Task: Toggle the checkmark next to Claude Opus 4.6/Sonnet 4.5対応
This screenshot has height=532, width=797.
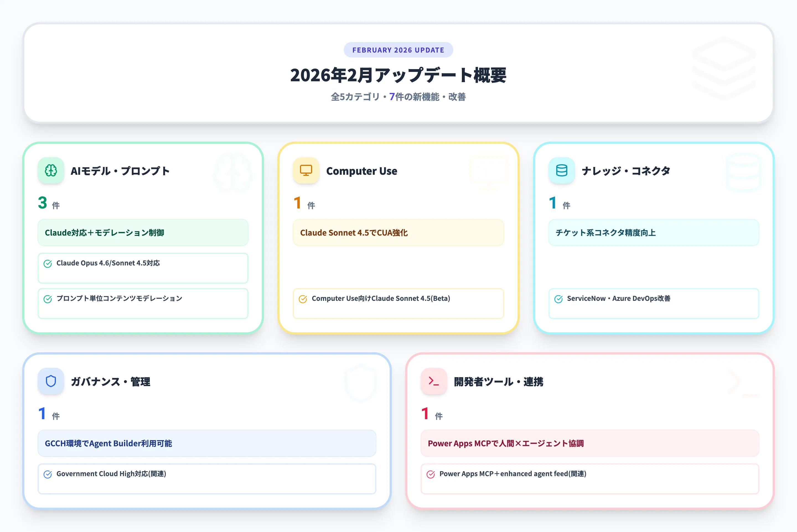Action: (48, 263)
